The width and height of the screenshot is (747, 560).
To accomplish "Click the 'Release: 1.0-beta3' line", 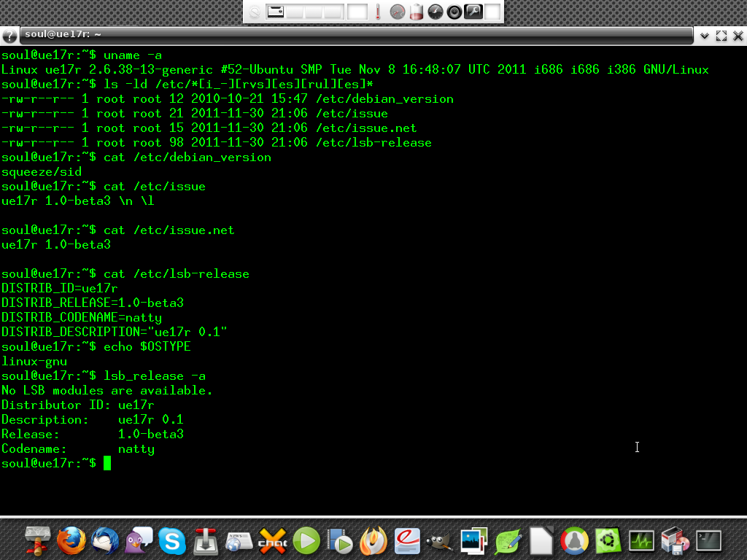I will 93,435.
